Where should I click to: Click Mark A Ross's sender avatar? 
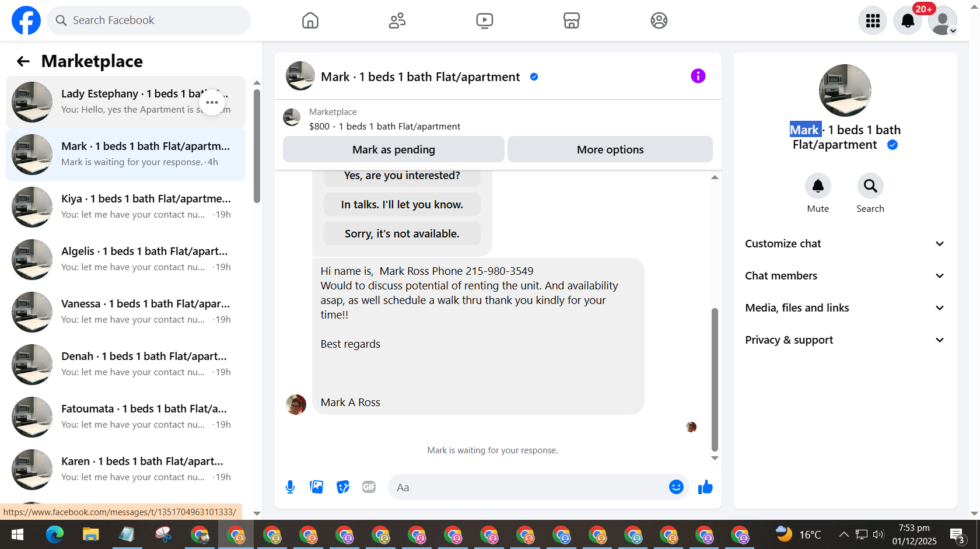[x=296, y=404]
